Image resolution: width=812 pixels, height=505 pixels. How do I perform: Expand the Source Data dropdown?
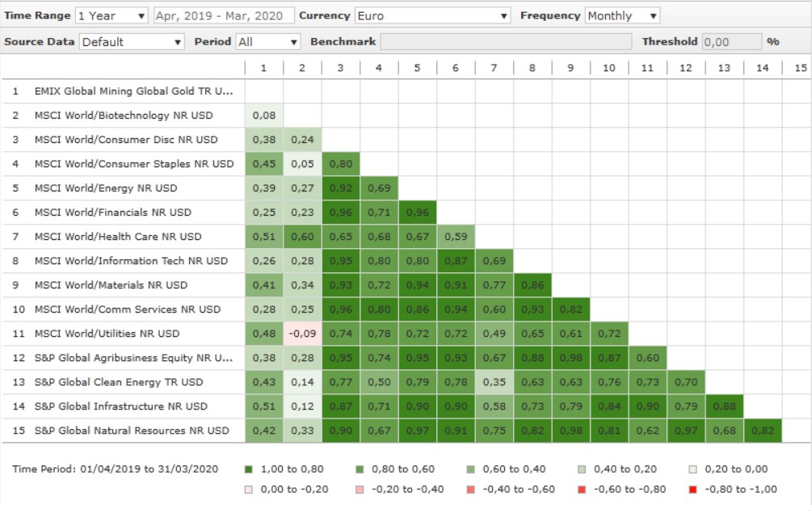(132, 41)
